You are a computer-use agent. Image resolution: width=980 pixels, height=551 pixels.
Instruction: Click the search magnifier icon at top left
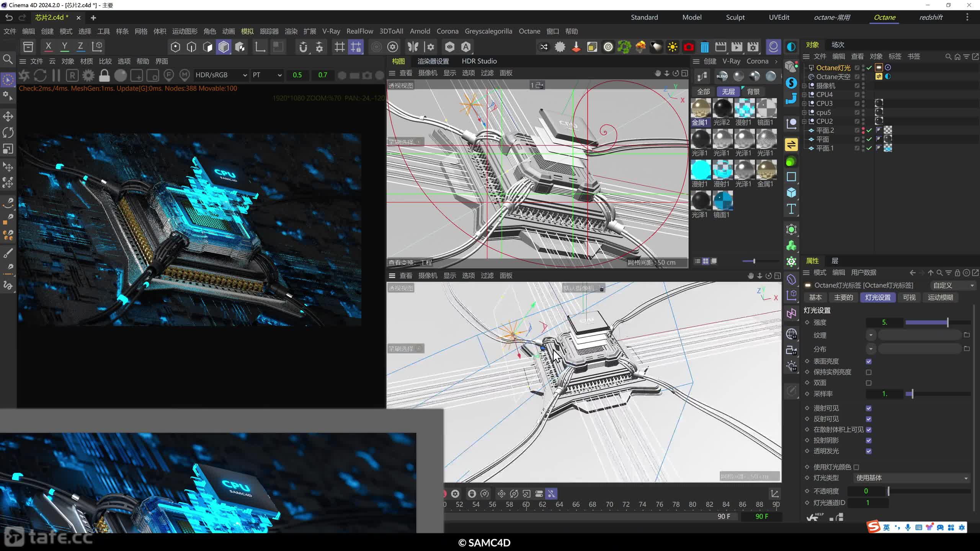tap(8, 59)
